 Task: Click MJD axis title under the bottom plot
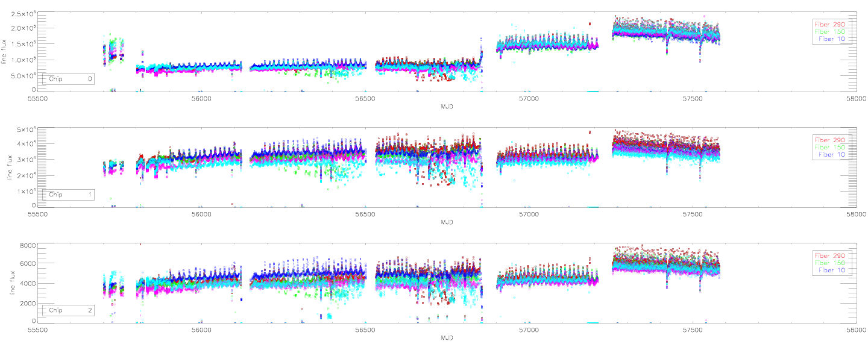point(447,338)
